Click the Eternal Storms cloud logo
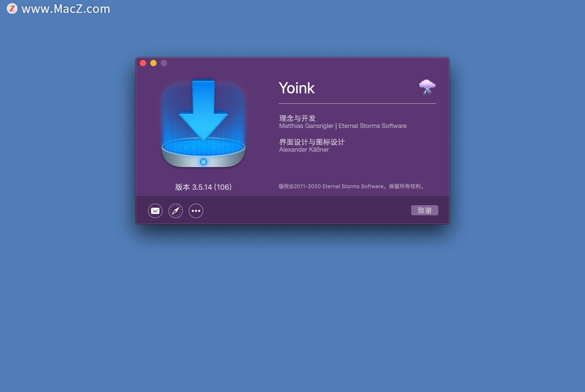 coord(427,87)
